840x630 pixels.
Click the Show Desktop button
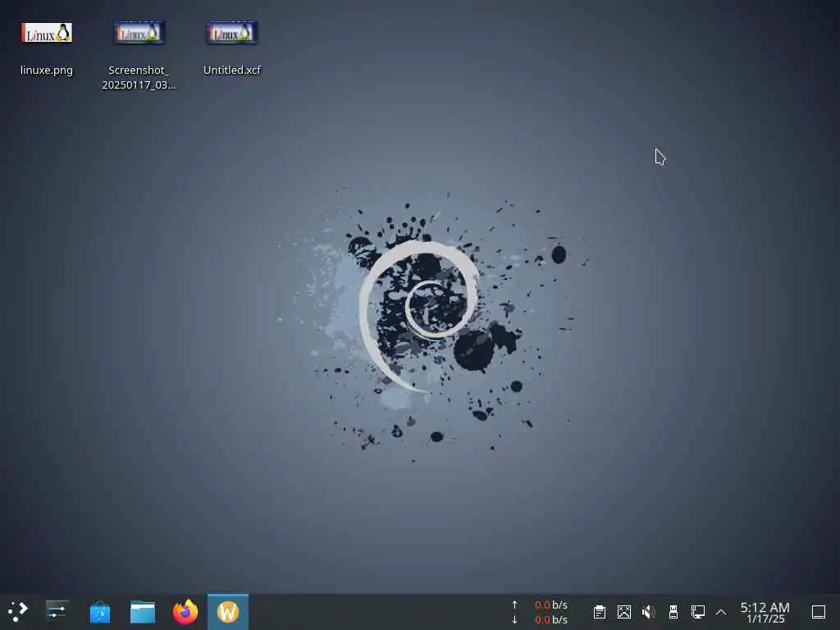tap(819, 612)
